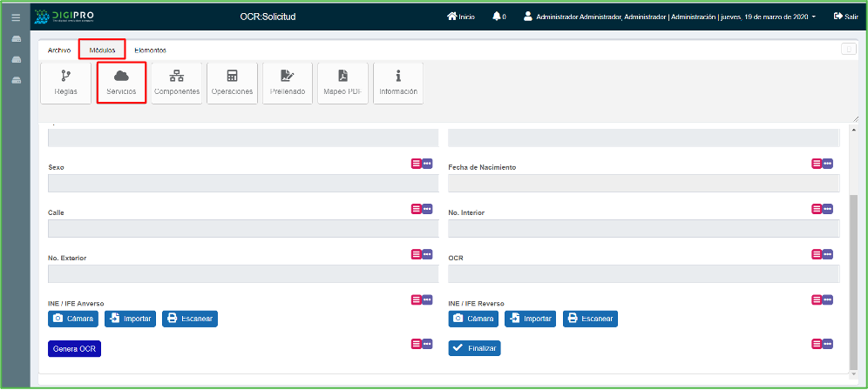Viewport: 868px width, 390px height.
Task: Click the Calle input field
Action: point(243,229)
